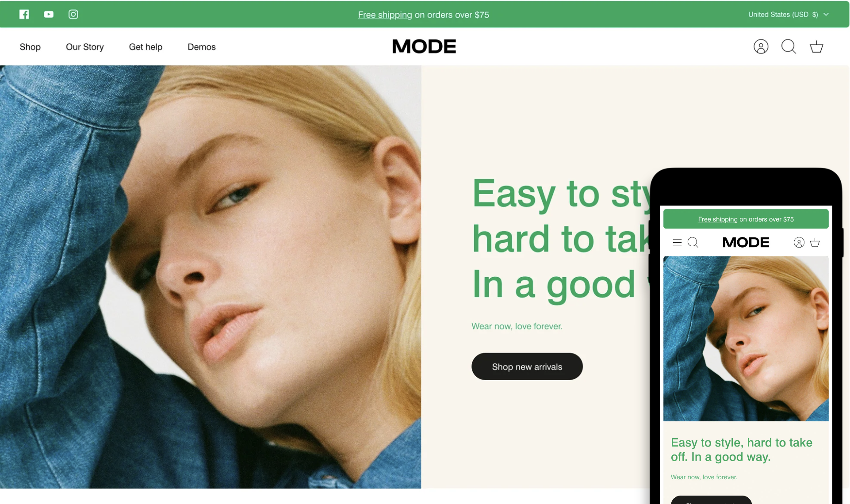Open the shopping basket icon in header
The image size is (850, 504).
click(816, 46)
